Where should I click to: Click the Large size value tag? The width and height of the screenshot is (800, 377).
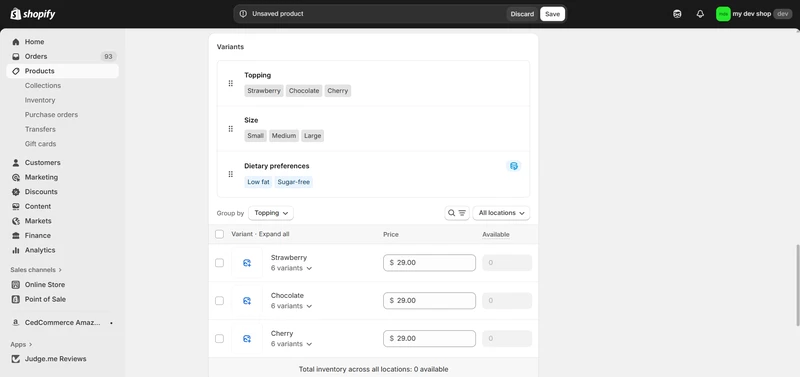[312, 136]
